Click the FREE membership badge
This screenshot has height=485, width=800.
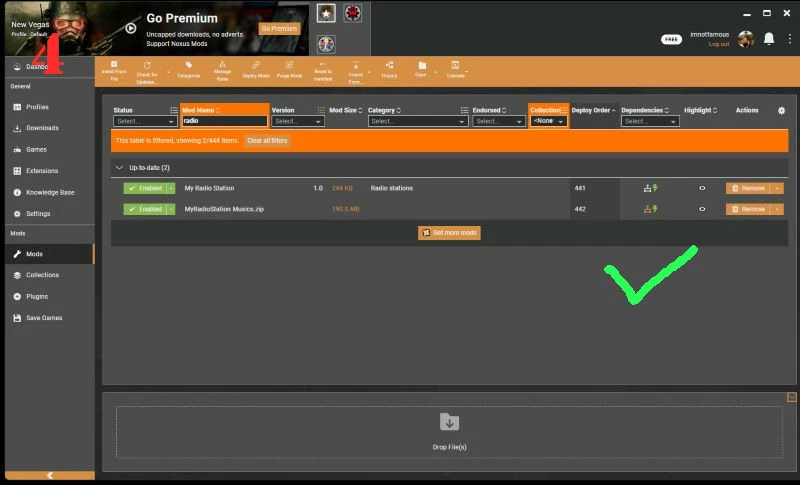click(671, 39)
